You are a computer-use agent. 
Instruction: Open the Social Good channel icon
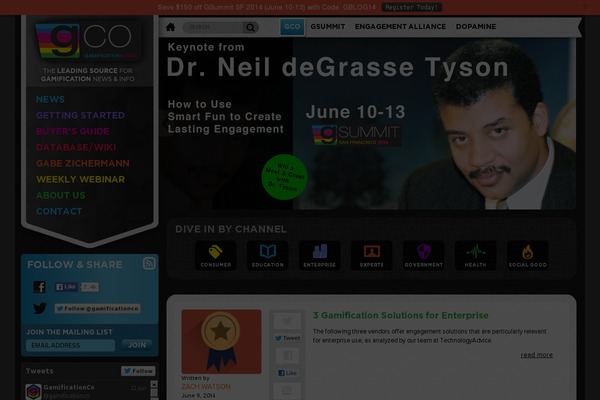tap(528, 256)
